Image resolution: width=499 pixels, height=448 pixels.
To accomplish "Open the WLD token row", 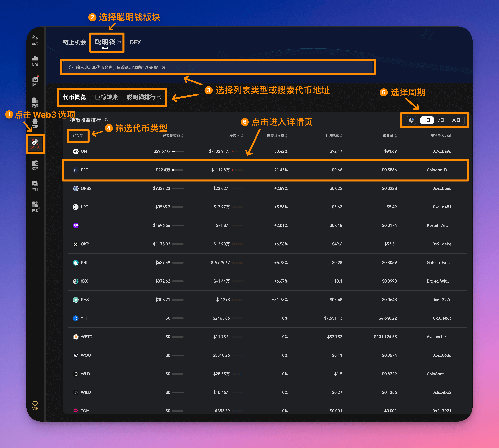I will pyautogui.click(x=267, y=374).
